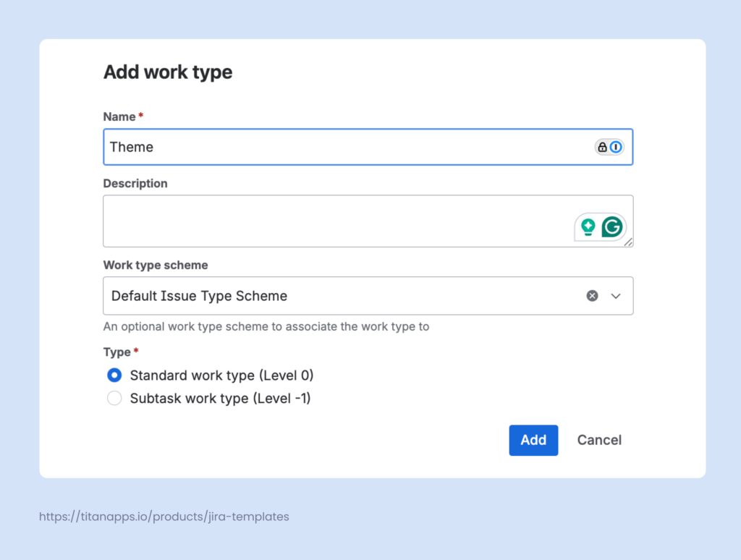
Task: Click the Add work type heading
Action: click(x=168, y=72)
